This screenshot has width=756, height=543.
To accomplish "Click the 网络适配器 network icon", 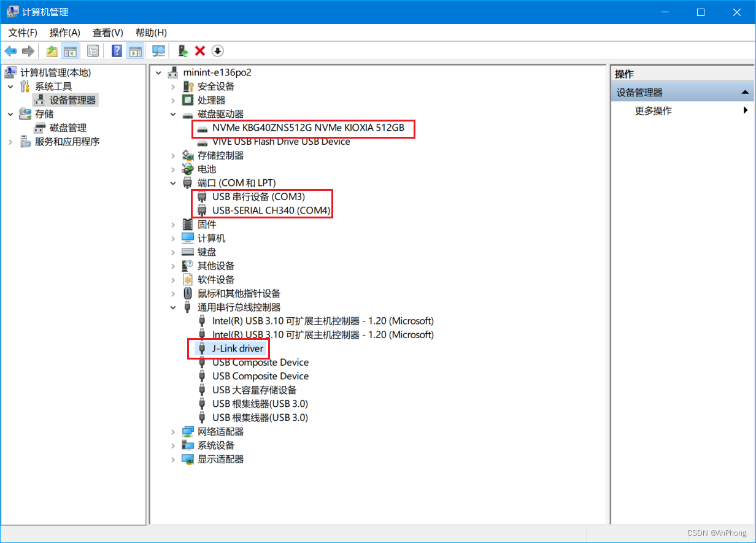I will click(x=188, y=432).
